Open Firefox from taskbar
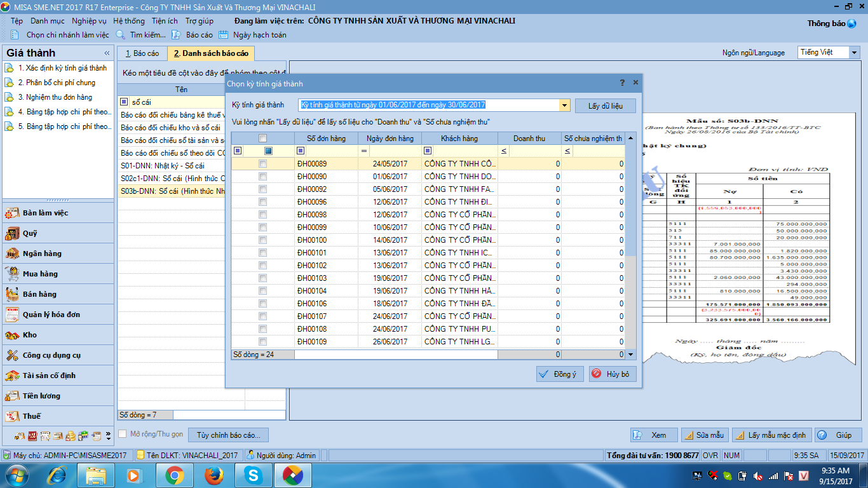 [214, 475]
